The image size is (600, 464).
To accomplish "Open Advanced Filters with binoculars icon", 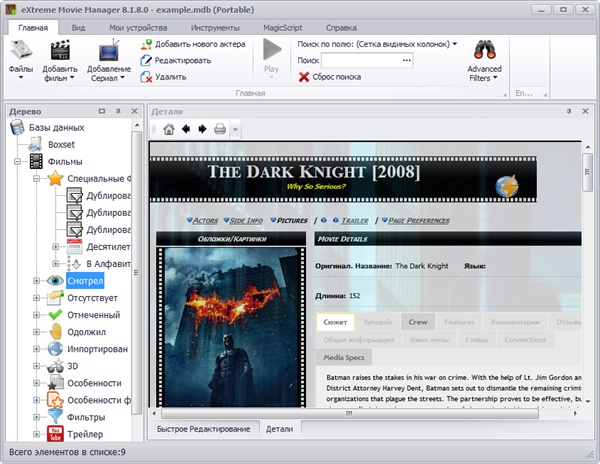I will [x=485, y=51].
